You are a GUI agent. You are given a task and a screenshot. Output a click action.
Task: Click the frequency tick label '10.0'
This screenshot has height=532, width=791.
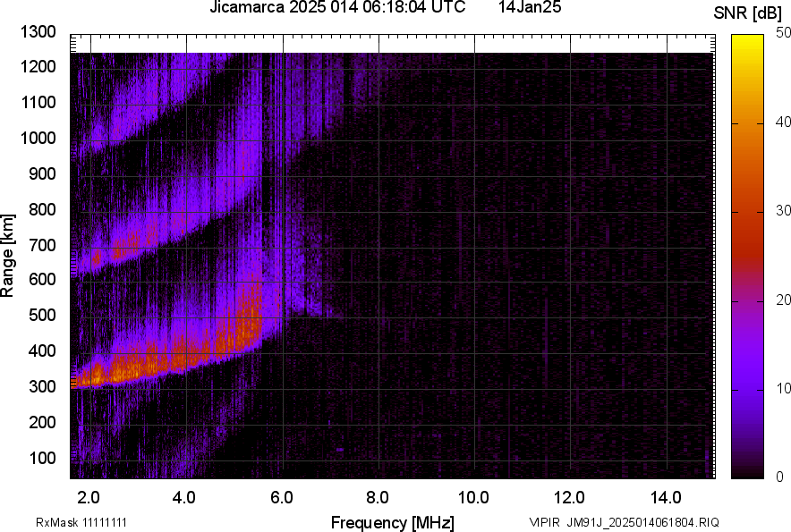(473, 498)
